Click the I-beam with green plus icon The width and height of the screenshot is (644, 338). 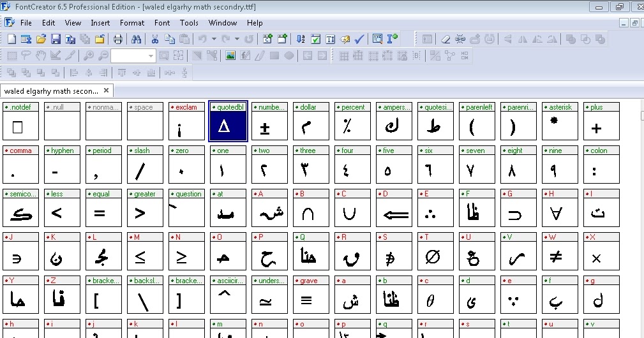[393, 39]
